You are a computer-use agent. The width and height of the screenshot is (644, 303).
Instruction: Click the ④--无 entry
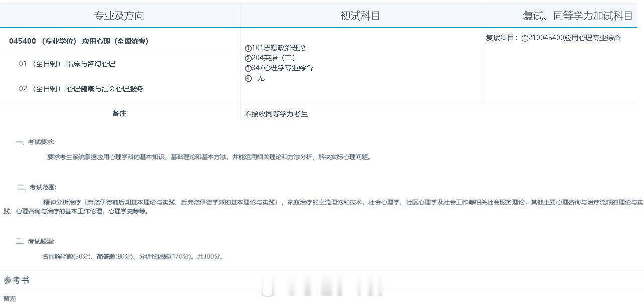pyautogui.click(x=255, y=78)
